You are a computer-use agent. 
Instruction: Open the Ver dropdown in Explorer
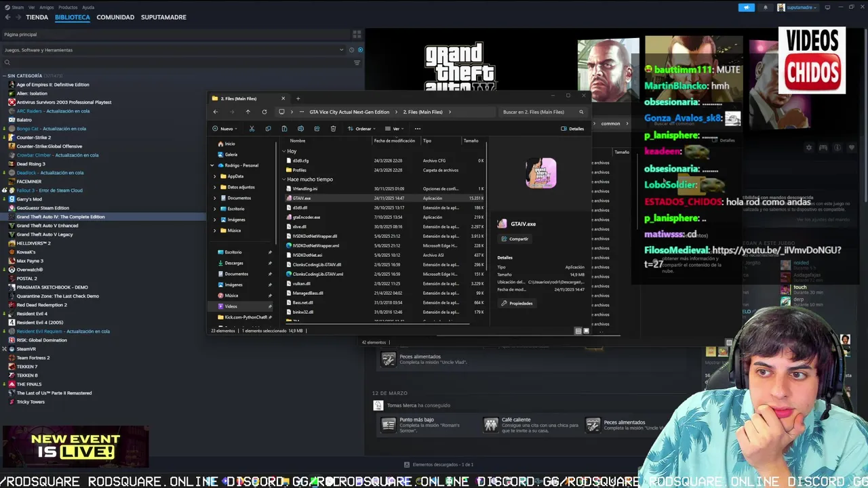[394, 129]
